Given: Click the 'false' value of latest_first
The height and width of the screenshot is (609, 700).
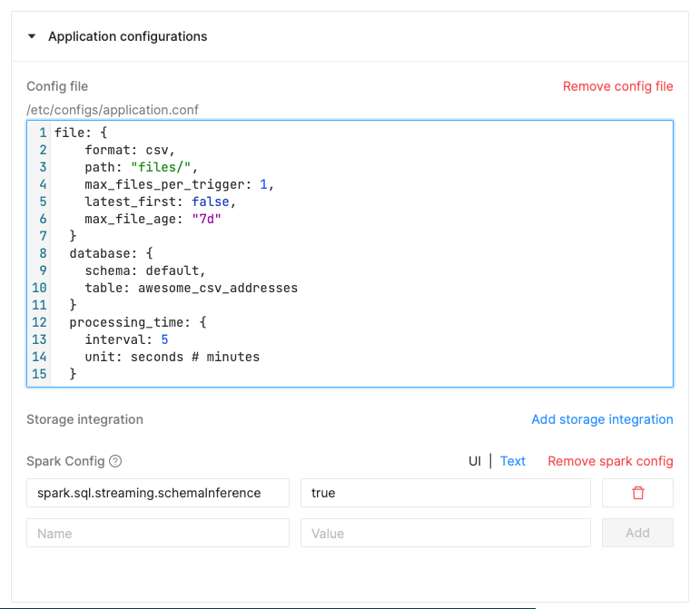Looking at the screenshot, I should (211, 201).
